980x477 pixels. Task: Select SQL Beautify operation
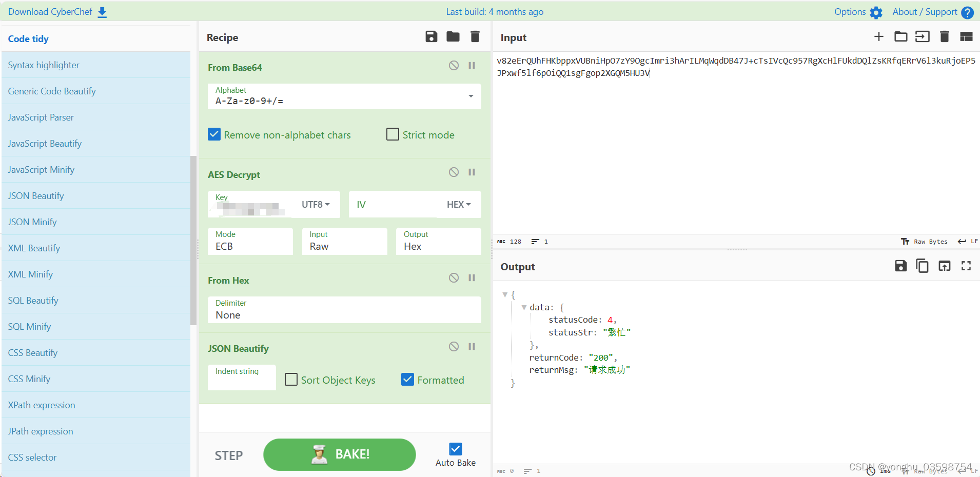96,301
